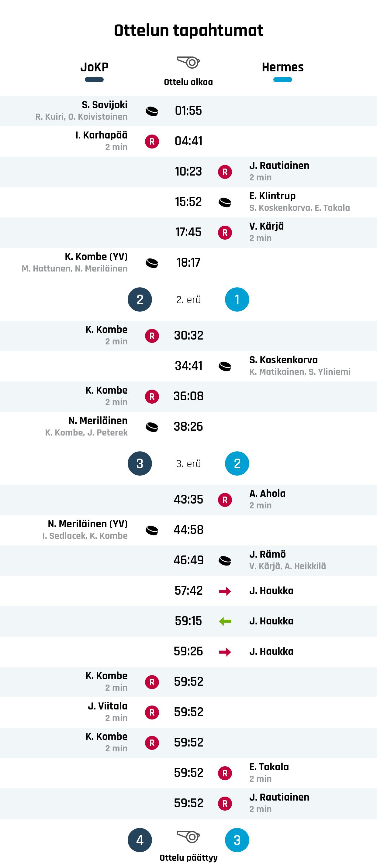This screenshot has width=377, height=868.
Task: Click the puck icon at 01:55
Action: point(152,111)
